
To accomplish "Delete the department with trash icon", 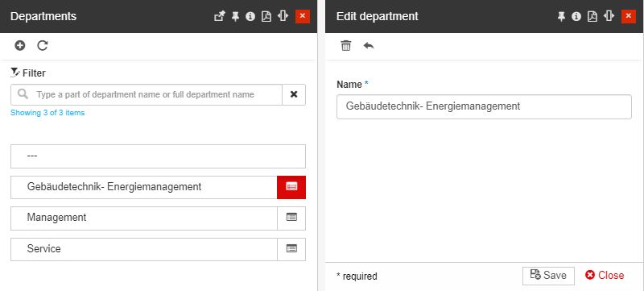I will click(x=346, y=46).
